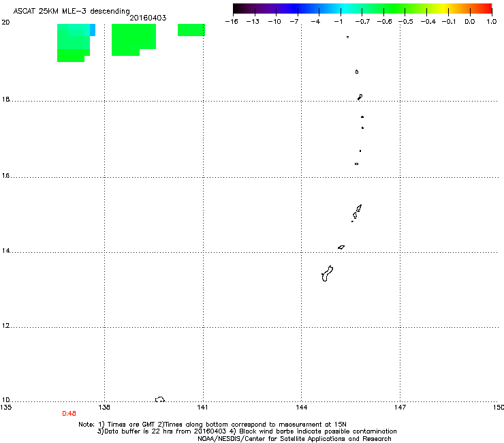Viewport: 504px width, 443px height.
Task: Click the -4 color scale label
Action: coord(315,22)
